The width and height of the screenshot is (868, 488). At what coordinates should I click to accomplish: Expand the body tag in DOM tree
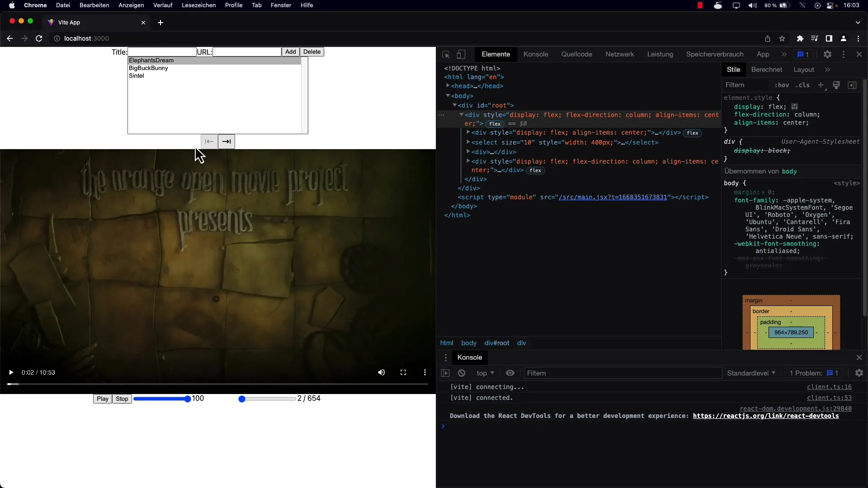point(448,96)
